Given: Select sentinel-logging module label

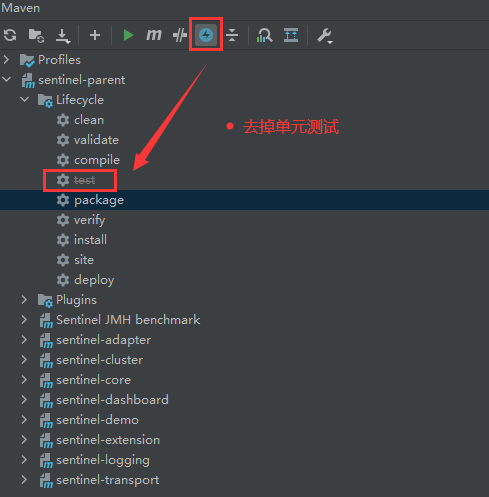Looking at the screenshot, I should tap(103, 460).
